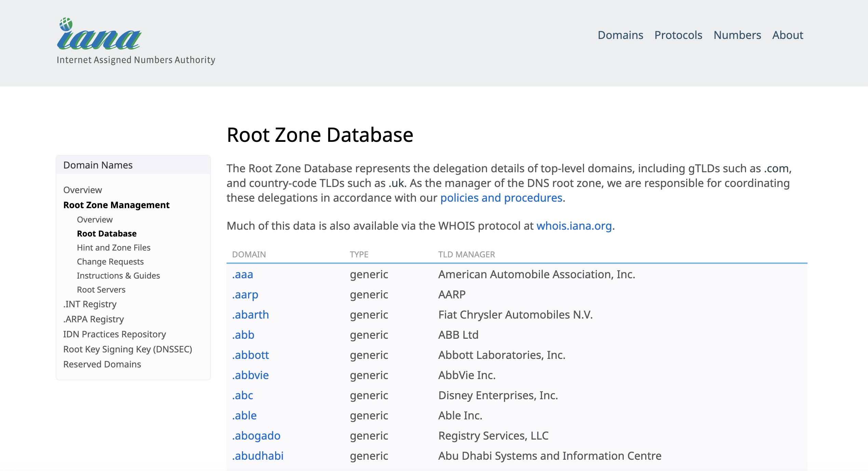Open the Domains menu in header
868x471 pixels.
[x=620, y=35]
